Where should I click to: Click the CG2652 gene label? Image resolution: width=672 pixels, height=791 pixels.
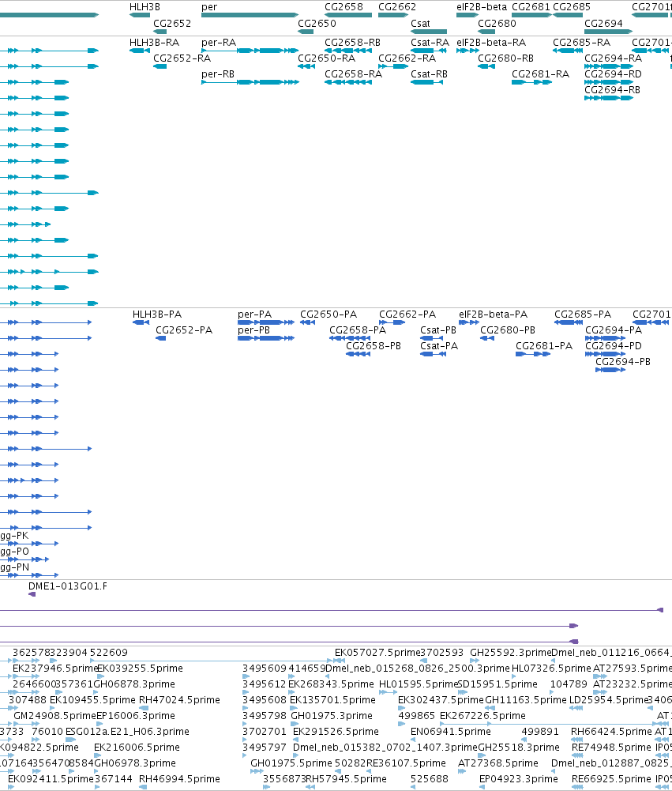(x=172, y=23)
